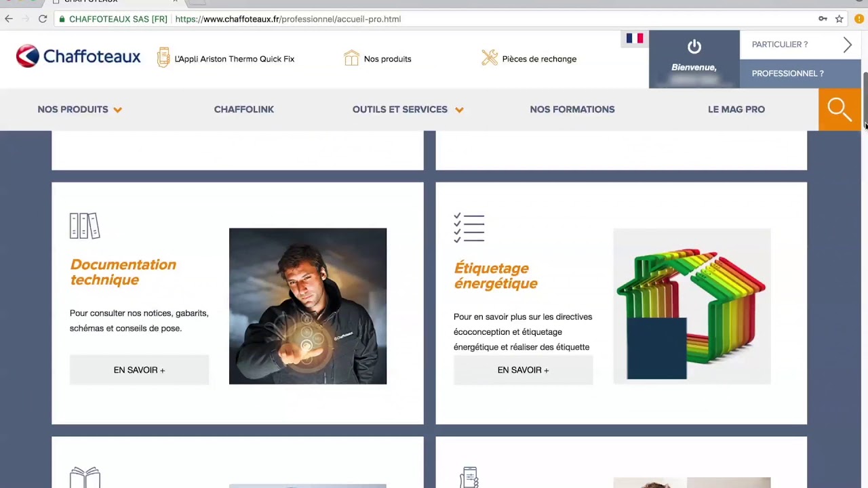
Task: Click the power logout icon above Bienvenue
Action: [694, 47]
